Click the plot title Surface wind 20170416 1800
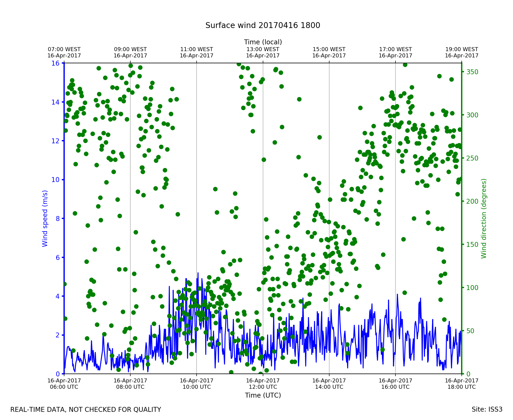Screen dimensions: 513x420 click(x=263, y=25)
